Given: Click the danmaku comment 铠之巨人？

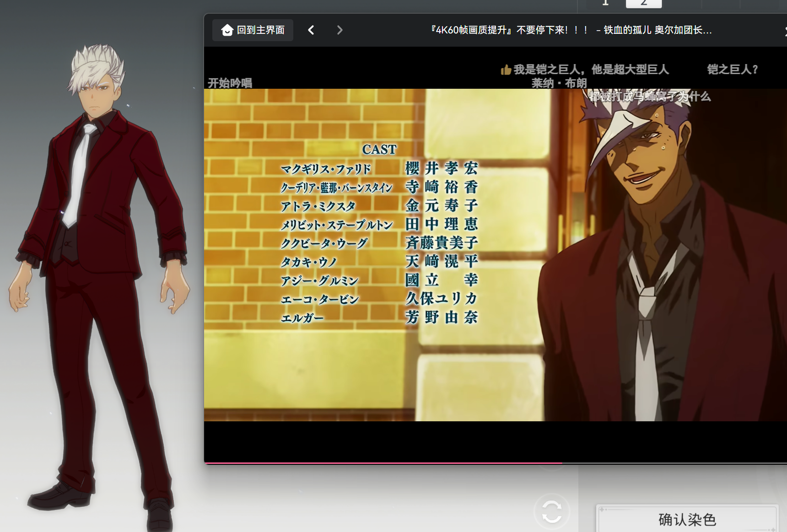Looking at the screenshot, I should [733, 70].
